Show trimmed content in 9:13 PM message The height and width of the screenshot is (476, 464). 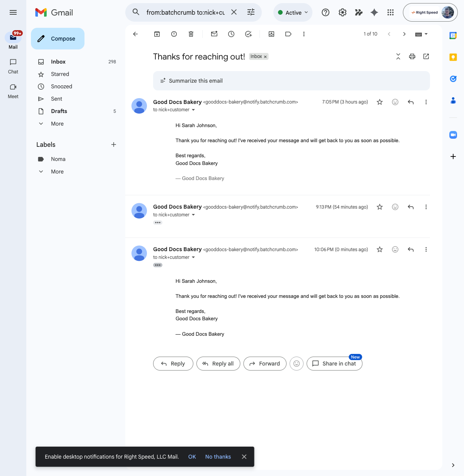(x=158, y=223)
